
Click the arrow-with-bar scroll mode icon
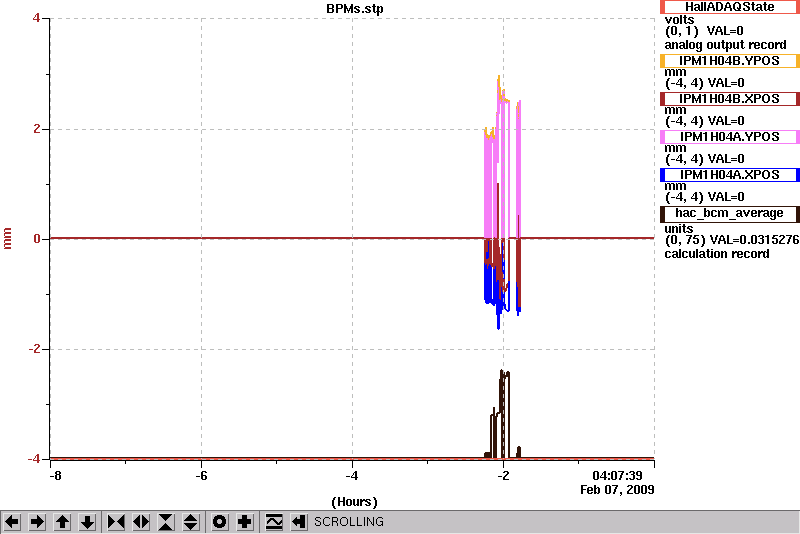298,522
